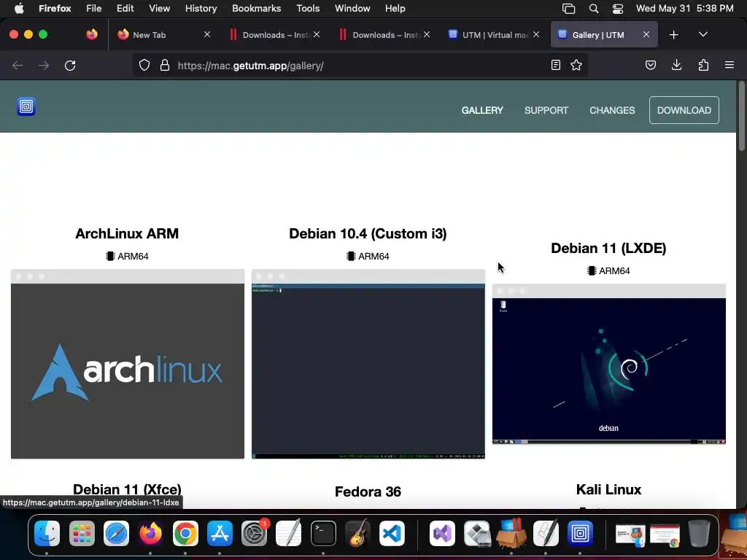Switch to the second Downloads – Inst tab
The image size is (747, 560).
tap(384, 35)
